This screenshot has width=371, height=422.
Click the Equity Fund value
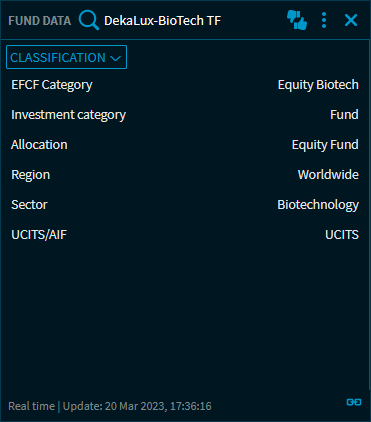point(325,145)
